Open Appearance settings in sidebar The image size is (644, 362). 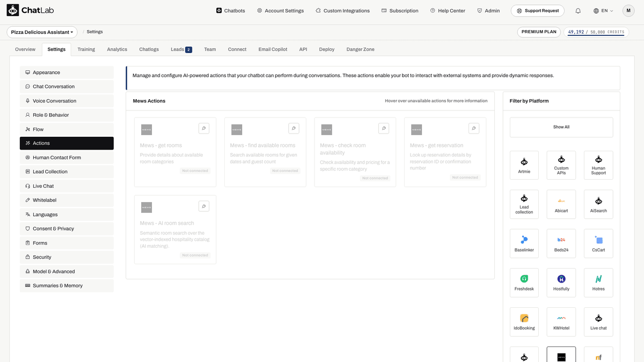(67, 72)
